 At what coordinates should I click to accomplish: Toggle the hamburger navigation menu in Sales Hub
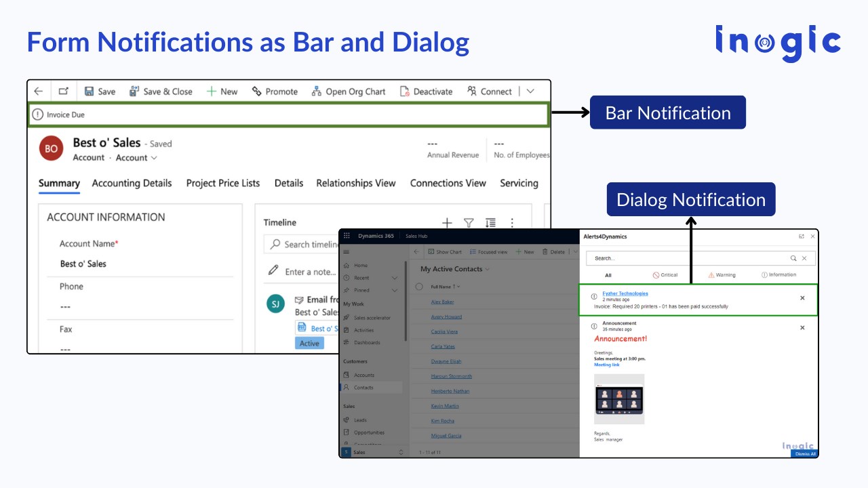tap(347, 251)
